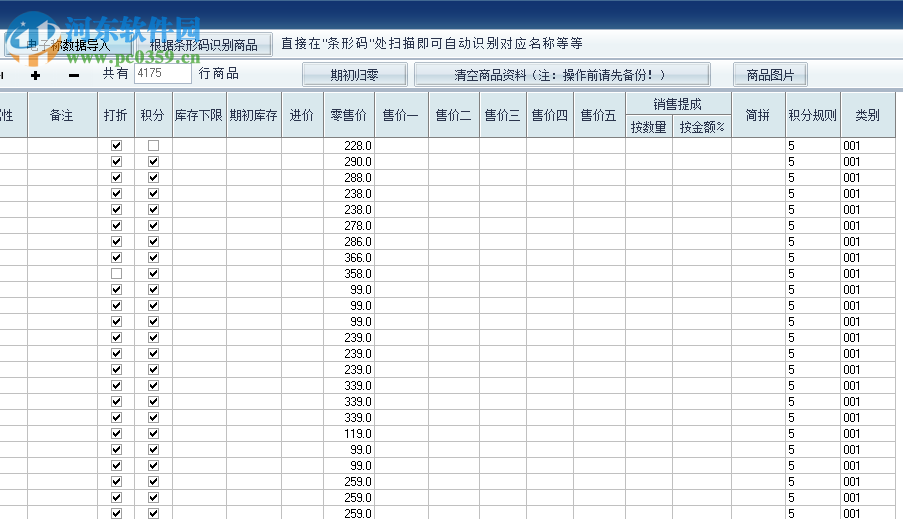903x519 pixels.
Task: Click 零售价 column header
Action: click(349, 115)
